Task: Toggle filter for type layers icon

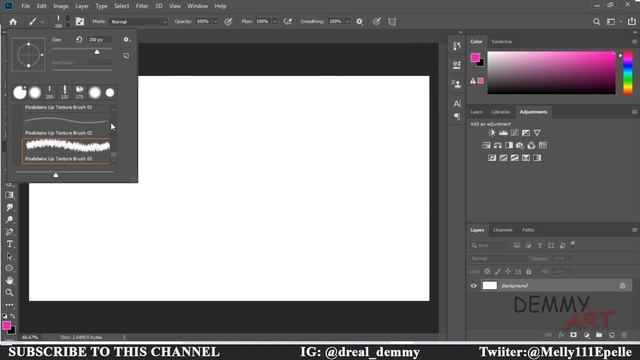Action: [x=540, y=245]
